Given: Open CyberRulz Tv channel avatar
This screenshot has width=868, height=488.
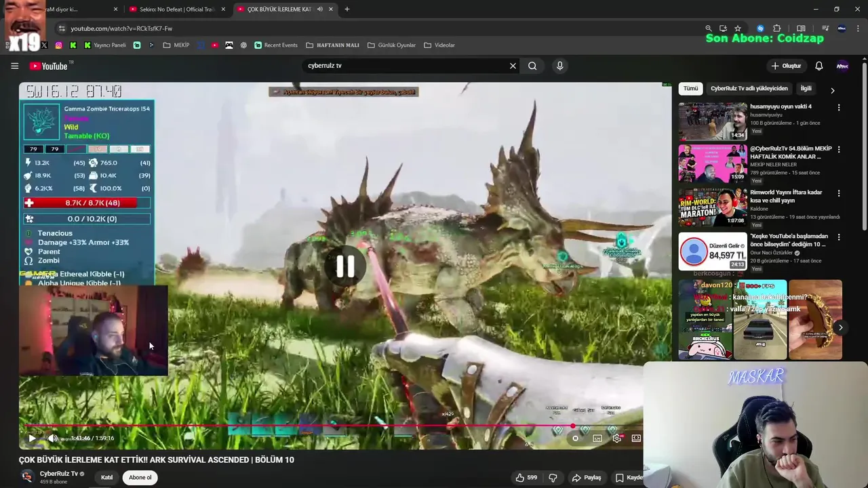Looking at the screenshot, I should tap(27, 476).
